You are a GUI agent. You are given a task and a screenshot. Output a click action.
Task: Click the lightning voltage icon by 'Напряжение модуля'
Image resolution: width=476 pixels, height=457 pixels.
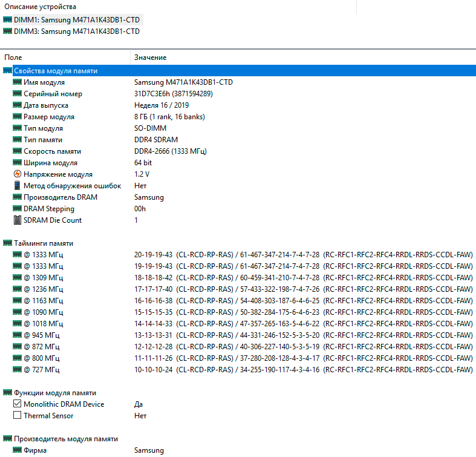point(18,174)
